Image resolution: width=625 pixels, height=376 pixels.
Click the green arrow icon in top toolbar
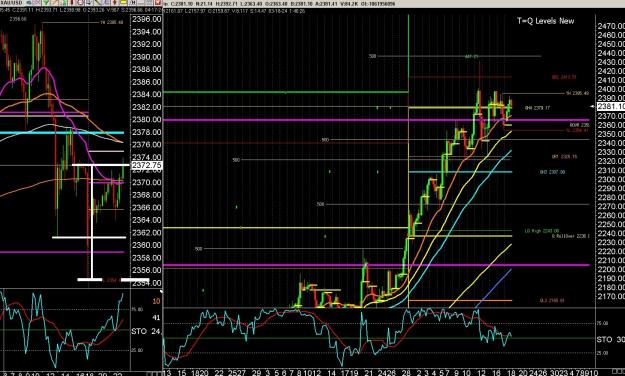click(46, 3)
